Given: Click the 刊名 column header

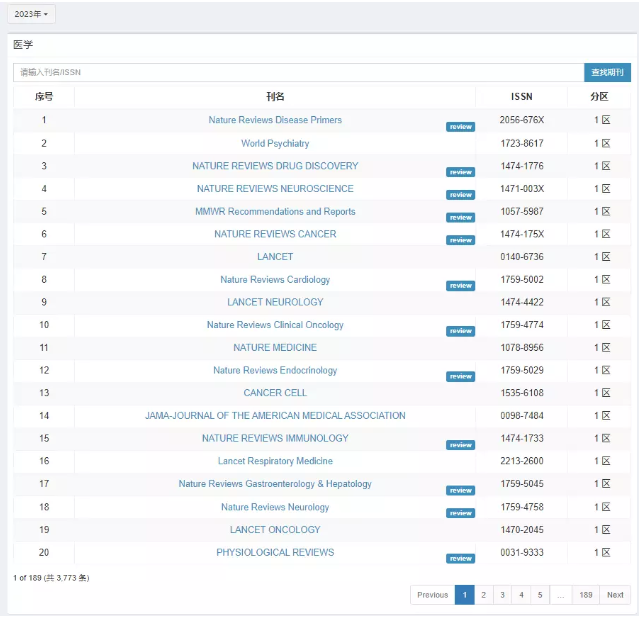Looking at the screenshot, I should point(275,97).
